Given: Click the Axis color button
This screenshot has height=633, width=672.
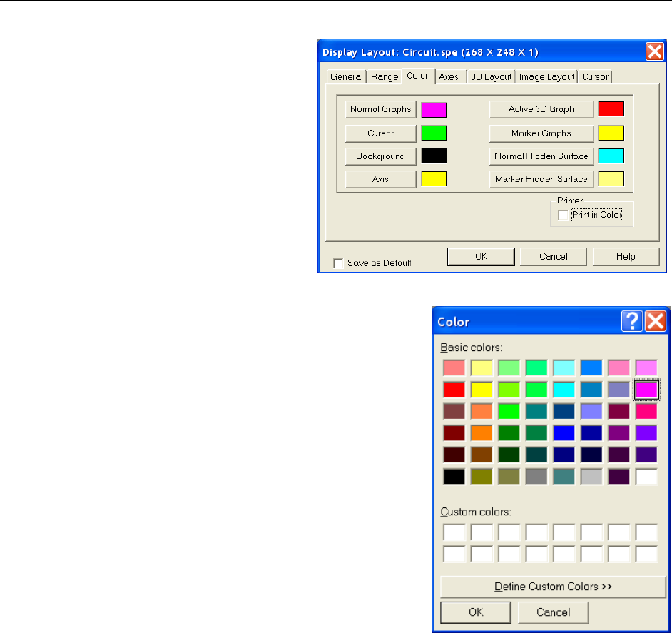Looking at the screenshot, I should (380, 179).
